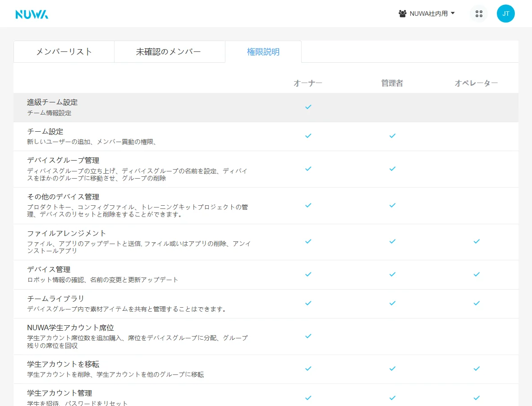Viewport: 532px width, 406px height.
Task: Switch to the 未確認のメンバー tab
Action: pos(170,51)
